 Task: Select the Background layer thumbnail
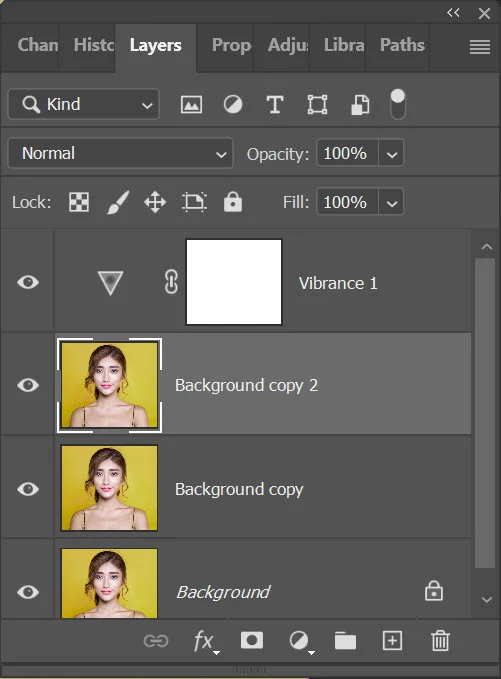click(x=110, y=583)
